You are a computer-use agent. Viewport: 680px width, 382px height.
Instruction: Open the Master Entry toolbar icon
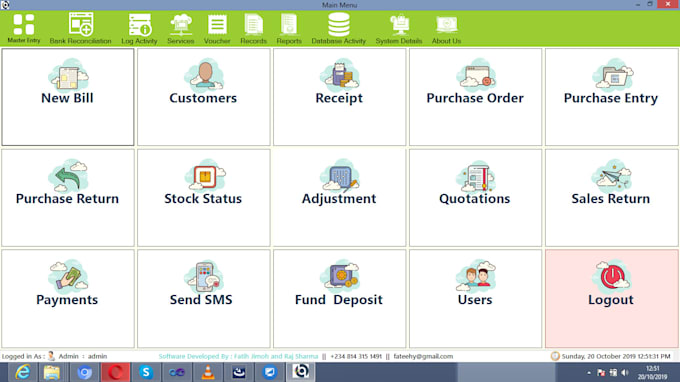pyautogui.click(x=24, y=28)
